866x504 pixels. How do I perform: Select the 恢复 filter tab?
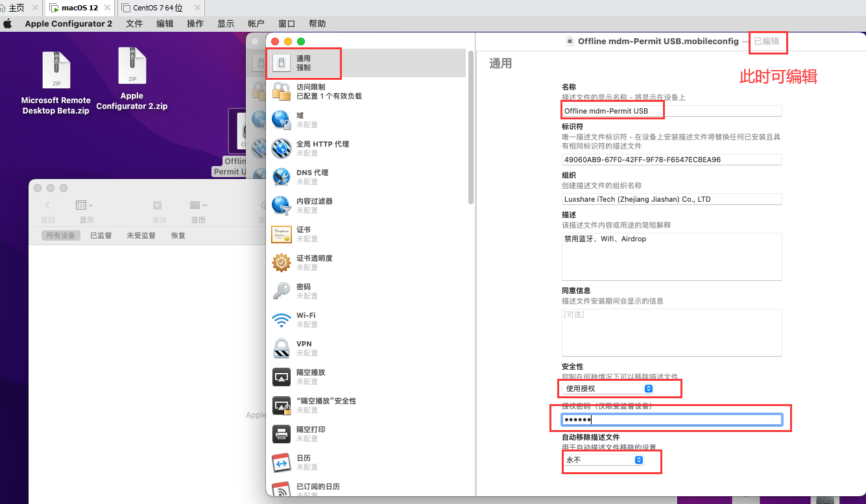[x=178, y=235]
